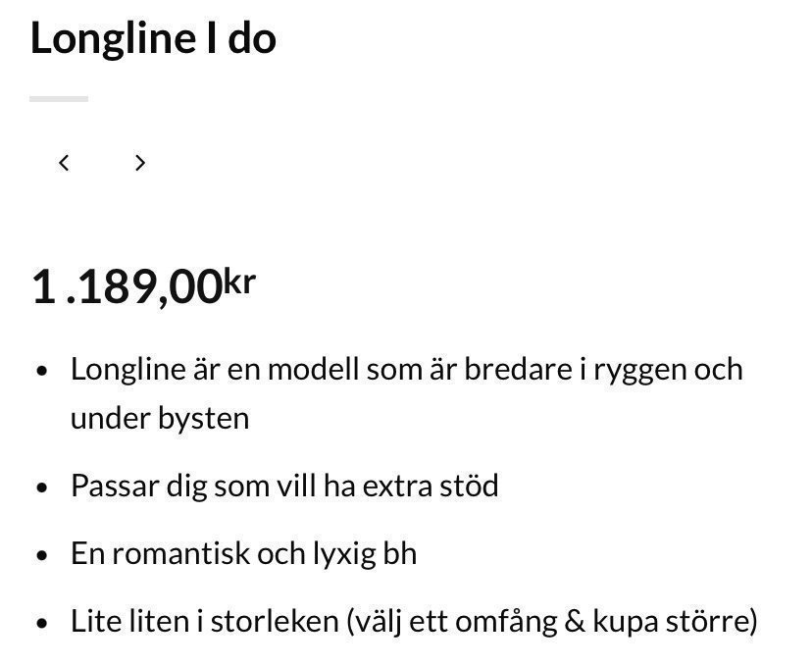Click bullet dot before "En romantisk"
The image size is (812, 667).
click(41, 555)
